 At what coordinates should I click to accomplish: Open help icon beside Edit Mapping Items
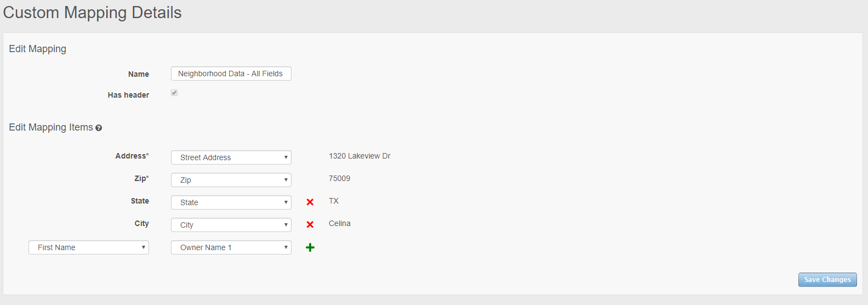click(99, 128)
